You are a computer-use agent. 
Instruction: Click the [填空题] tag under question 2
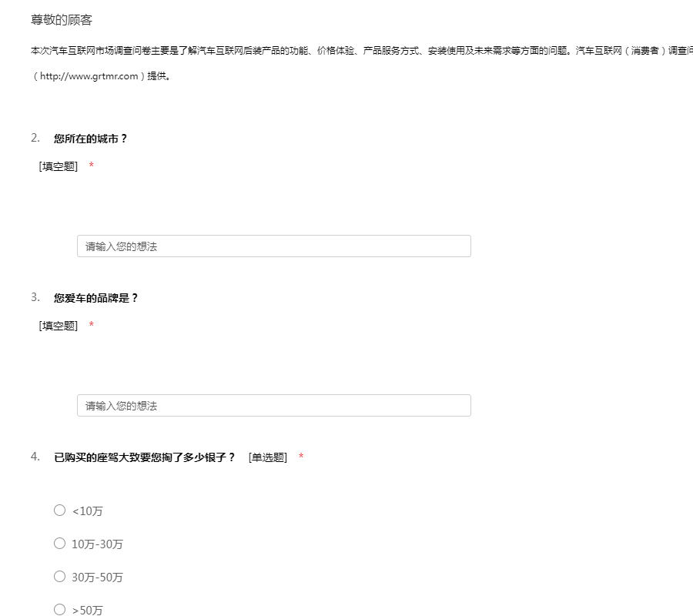click(59, 166)
